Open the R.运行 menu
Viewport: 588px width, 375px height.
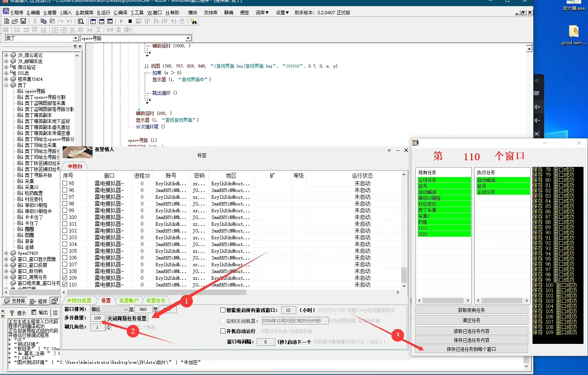103,13
